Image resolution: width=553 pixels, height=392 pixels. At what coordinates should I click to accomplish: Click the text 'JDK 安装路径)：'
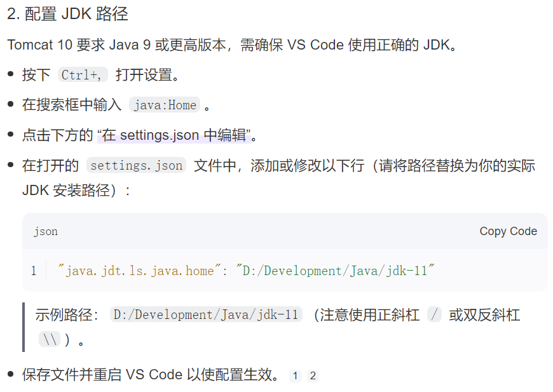[x=76, y=191]
